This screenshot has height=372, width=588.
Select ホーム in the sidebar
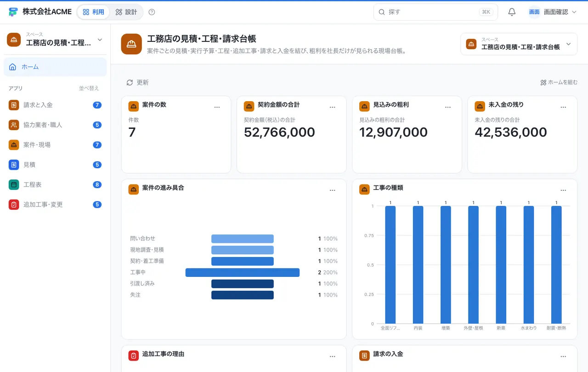tap(55, 67)
